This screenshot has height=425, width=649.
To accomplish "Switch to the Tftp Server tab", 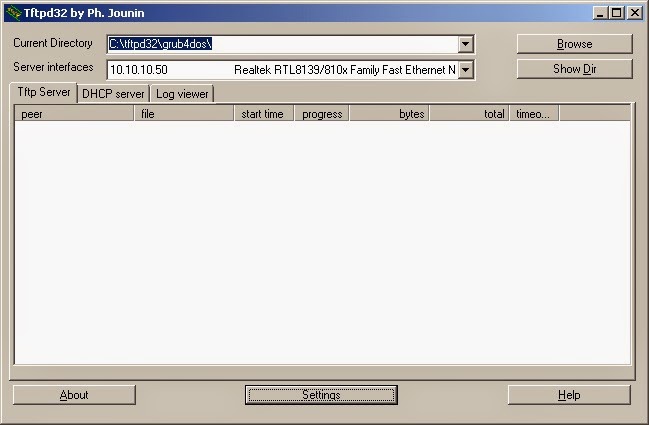I will [43, 92].
